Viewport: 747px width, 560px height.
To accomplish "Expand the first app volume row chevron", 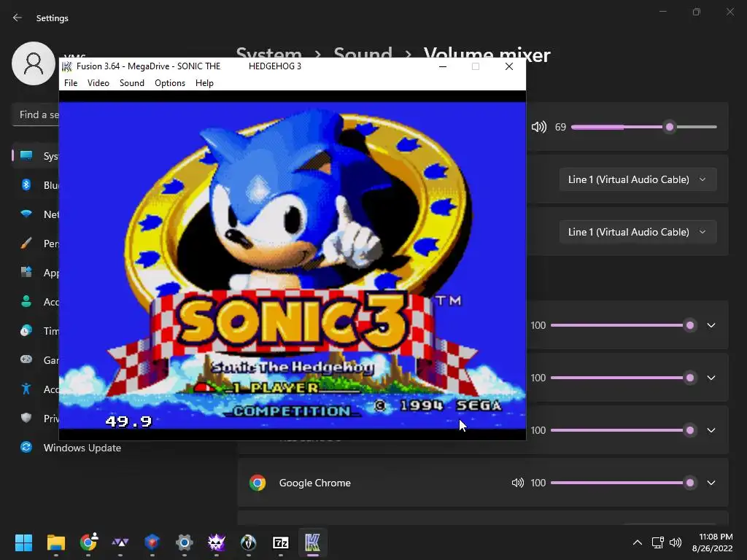I will point(711,325).
